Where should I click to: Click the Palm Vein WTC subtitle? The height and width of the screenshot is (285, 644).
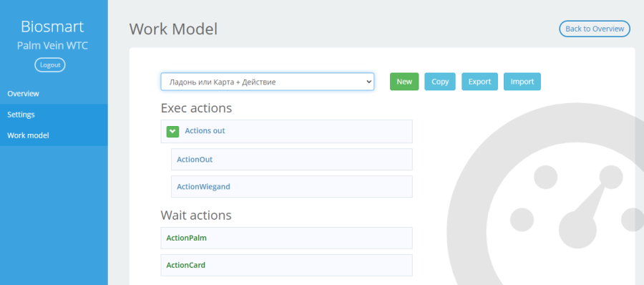[52, 46]
